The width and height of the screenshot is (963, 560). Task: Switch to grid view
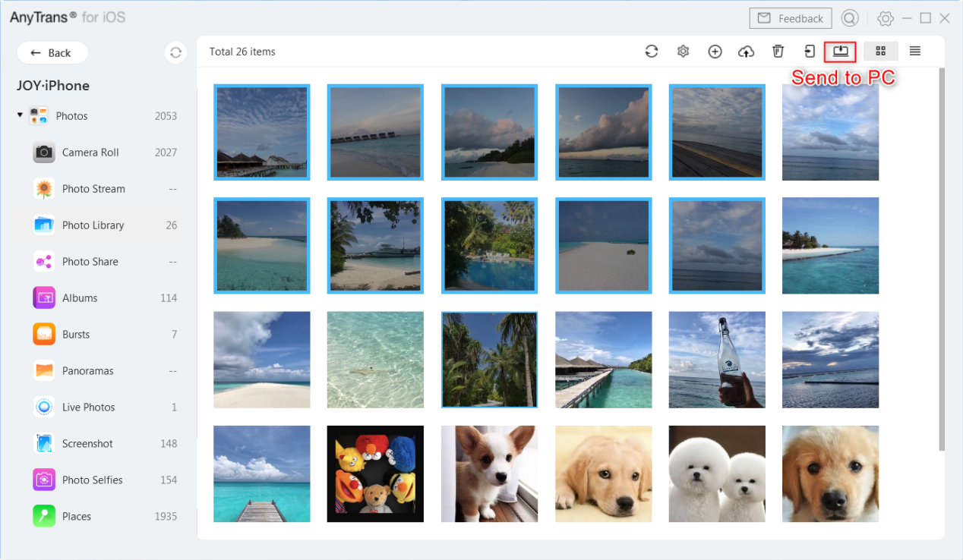[x=881, y=51]
